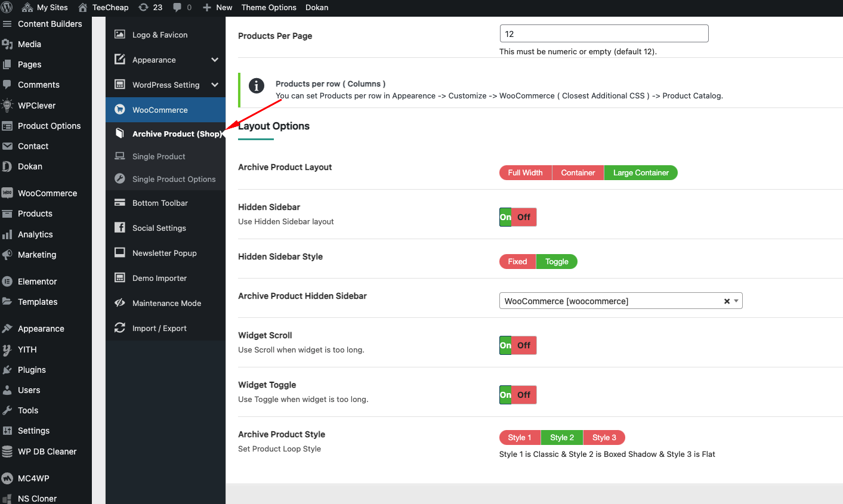
Task: Click the Media icon in the sidebar
Action: (7, 44)
